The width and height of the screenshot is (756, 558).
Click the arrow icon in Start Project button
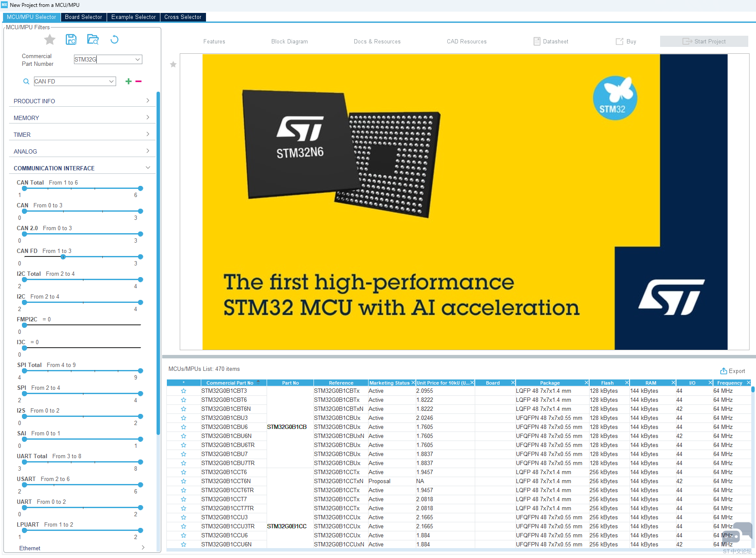pos(687,41)
